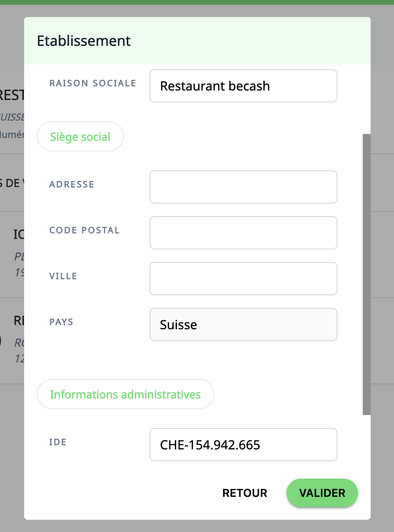Click the dialog's vertical scrollbar thumb

(367, 274)
